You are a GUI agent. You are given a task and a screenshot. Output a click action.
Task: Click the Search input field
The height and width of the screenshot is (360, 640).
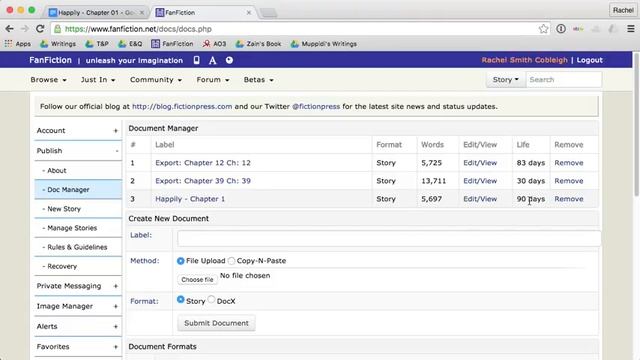[564, 80]
